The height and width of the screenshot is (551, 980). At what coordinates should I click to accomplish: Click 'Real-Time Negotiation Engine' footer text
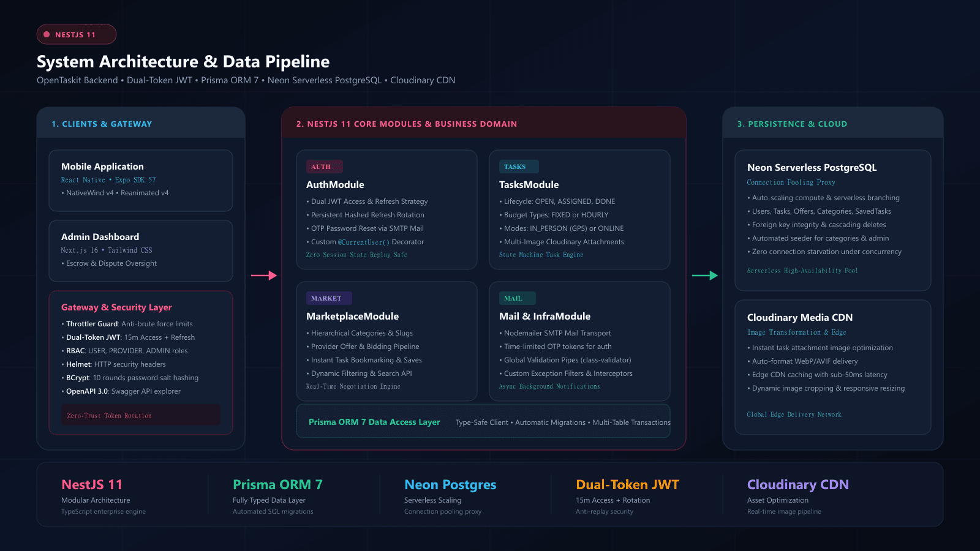(353, 386)
